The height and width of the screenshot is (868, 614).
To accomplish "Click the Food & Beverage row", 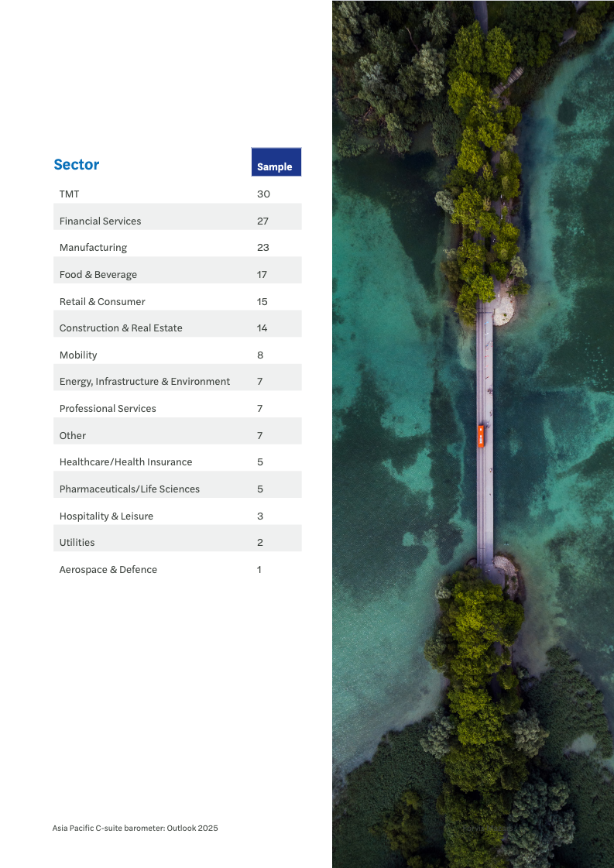I will [98, 275].
